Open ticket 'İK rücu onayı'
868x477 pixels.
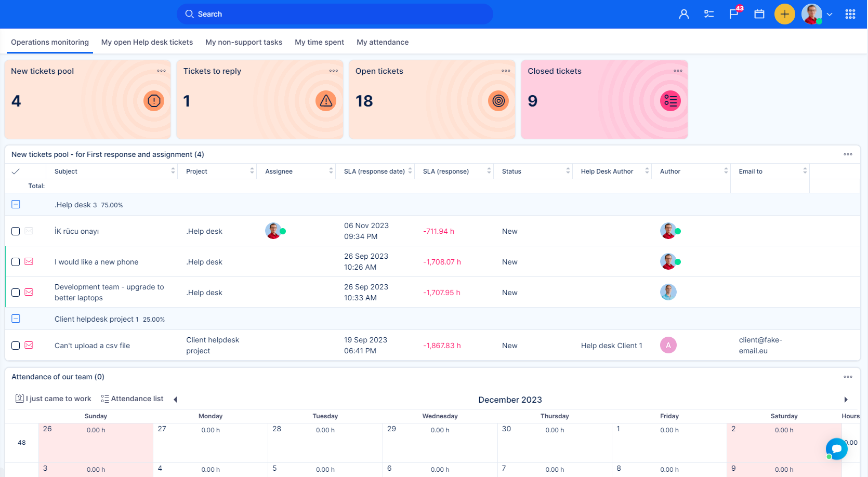click(x=76, y=231)
